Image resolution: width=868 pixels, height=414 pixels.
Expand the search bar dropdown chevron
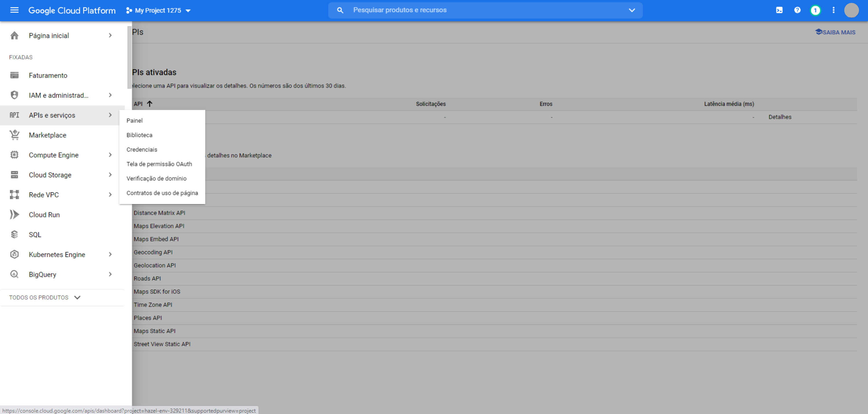632,10
